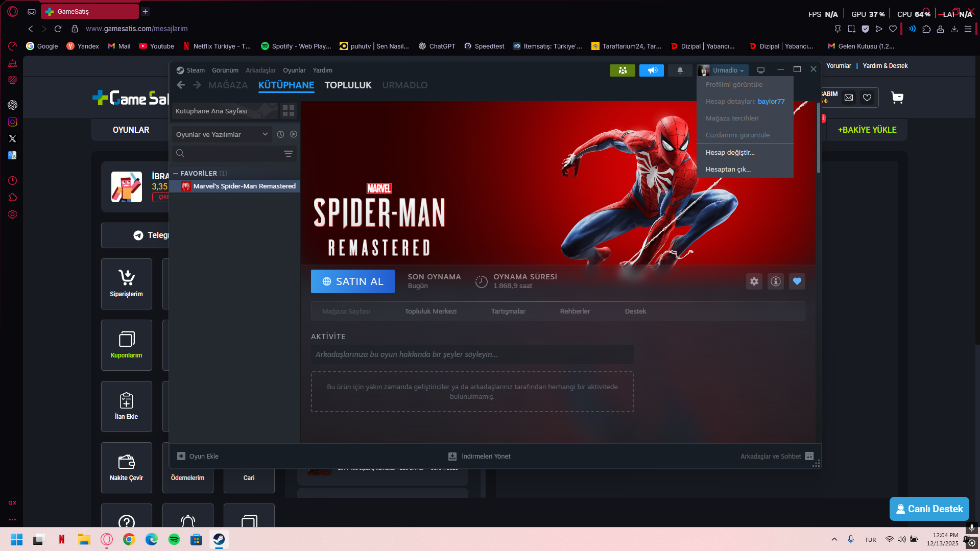Viewport: 980px width, 551px height.
Task: Select Hesap değiştir... from account menu
Action: (745, 153)
